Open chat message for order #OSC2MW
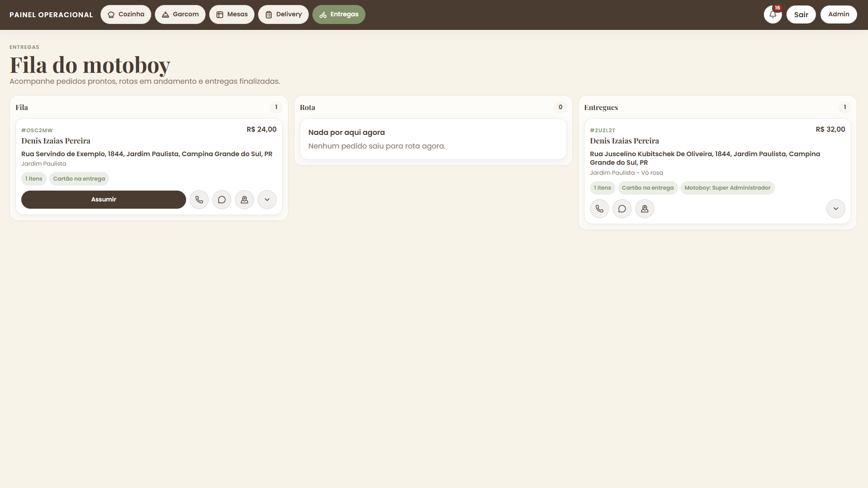Viewport: 868px width, 488px height. 222,200
